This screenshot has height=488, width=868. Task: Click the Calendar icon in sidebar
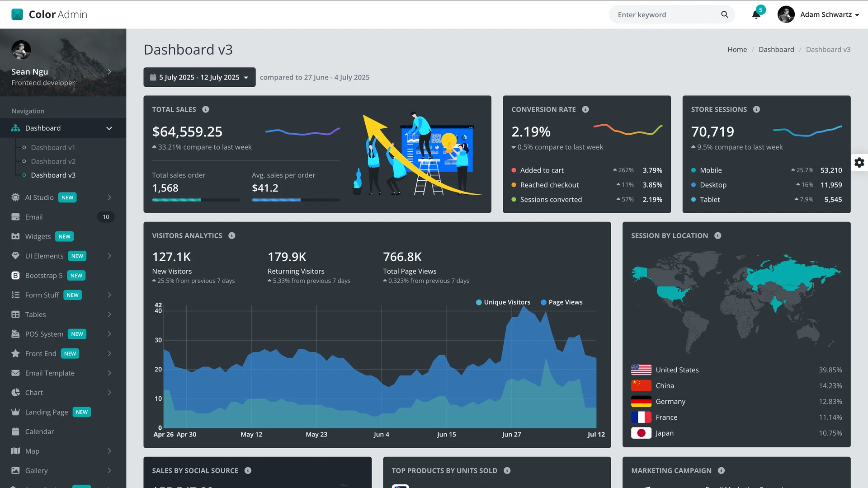point(15,432)
